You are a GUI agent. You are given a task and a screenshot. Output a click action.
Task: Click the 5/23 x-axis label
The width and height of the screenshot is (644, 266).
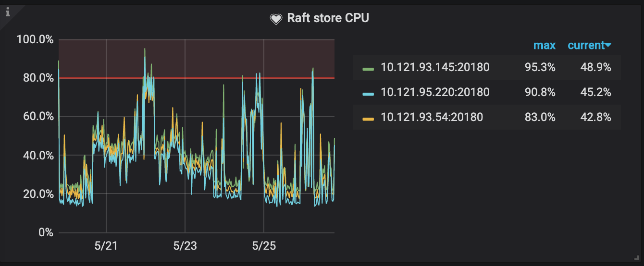point(185,246)
